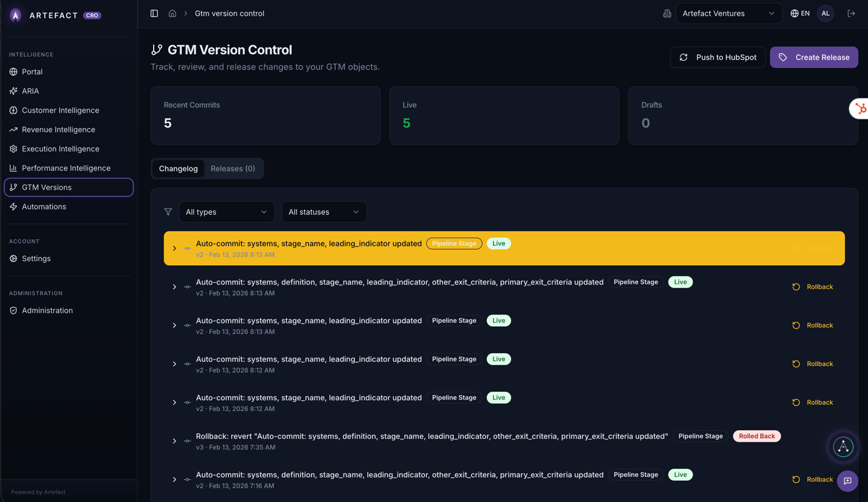This screenshot has width=868, height=502.
Task: Collapse the sidebar with the panel icon
Action: [154, 13]
